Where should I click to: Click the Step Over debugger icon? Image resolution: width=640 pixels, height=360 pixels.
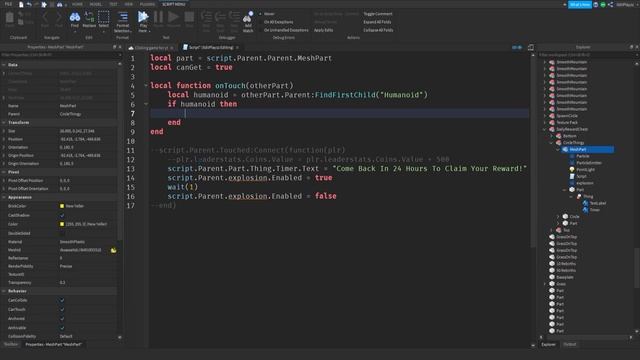coord(220,17)
